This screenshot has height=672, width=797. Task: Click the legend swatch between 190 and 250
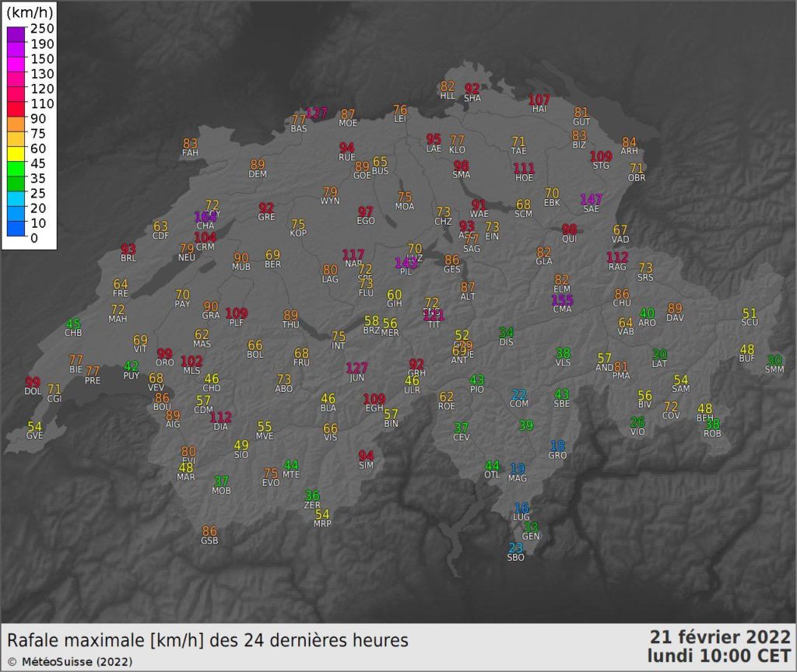(x=16, y=37)
